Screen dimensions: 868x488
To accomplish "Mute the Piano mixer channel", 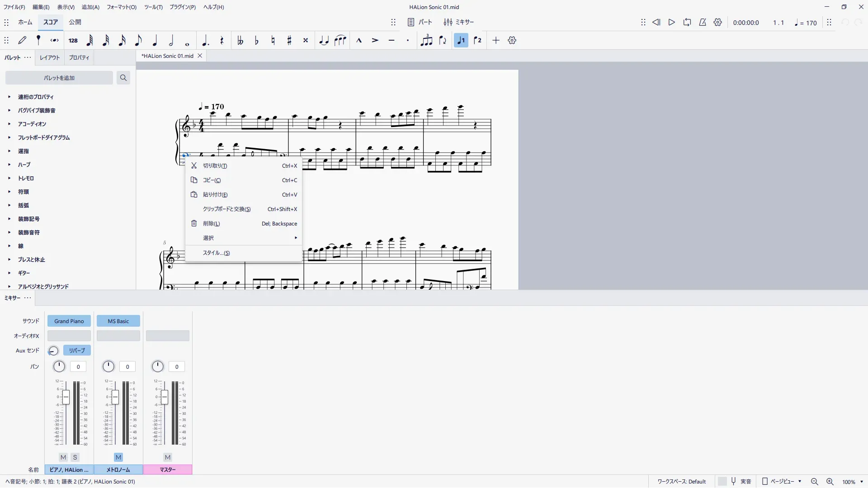I will click(63, 457).
